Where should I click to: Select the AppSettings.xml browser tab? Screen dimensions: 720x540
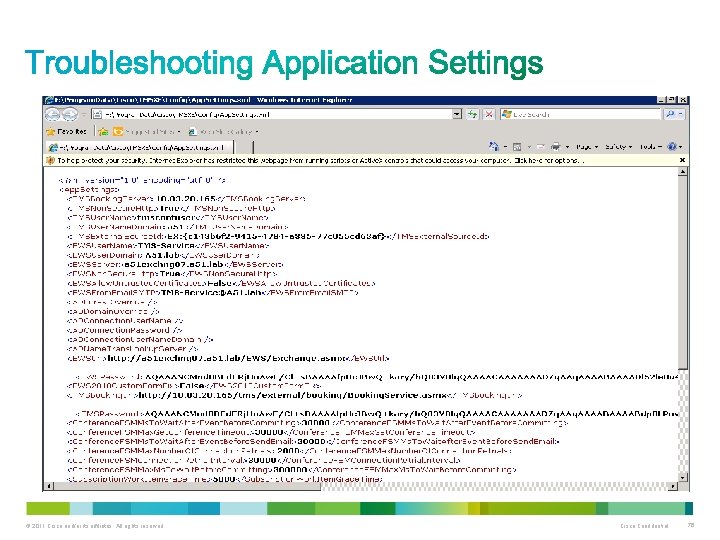pyautogui.click(x=140, y=147)
